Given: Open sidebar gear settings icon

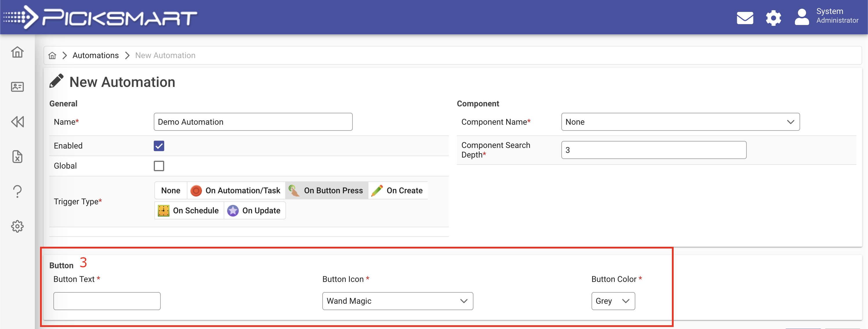Looking at the screenshot, I should click(x=17, y=226).
